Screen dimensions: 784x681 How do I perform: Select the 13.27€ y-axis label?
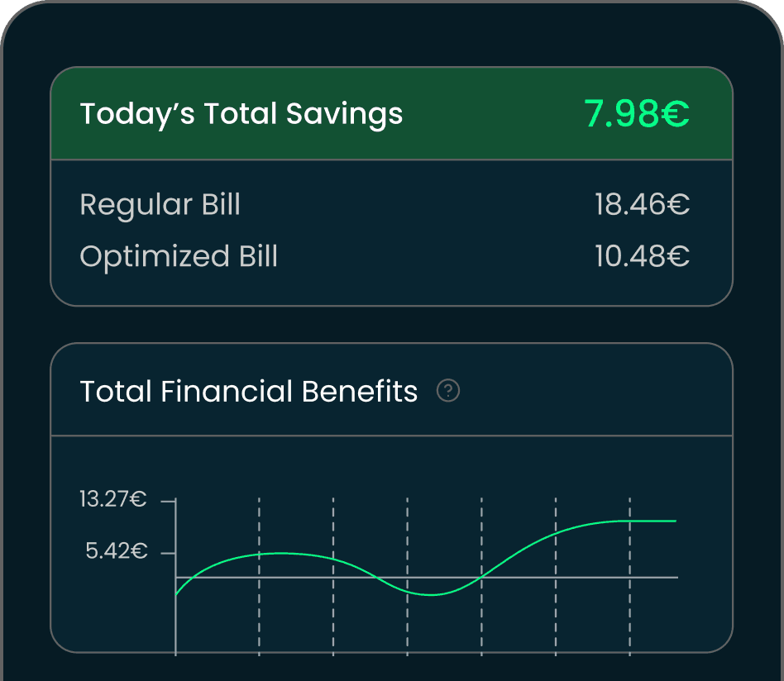pos(113,499)
